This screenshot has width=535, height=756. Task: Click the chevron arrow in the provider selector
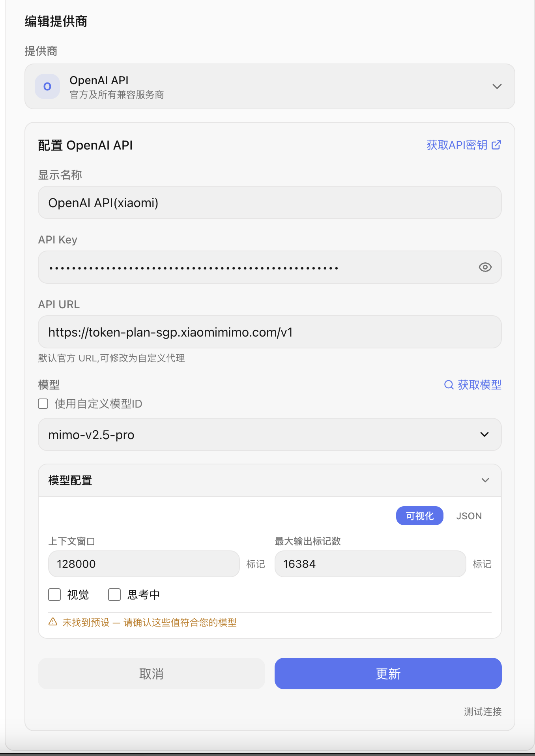coord(497,86)
